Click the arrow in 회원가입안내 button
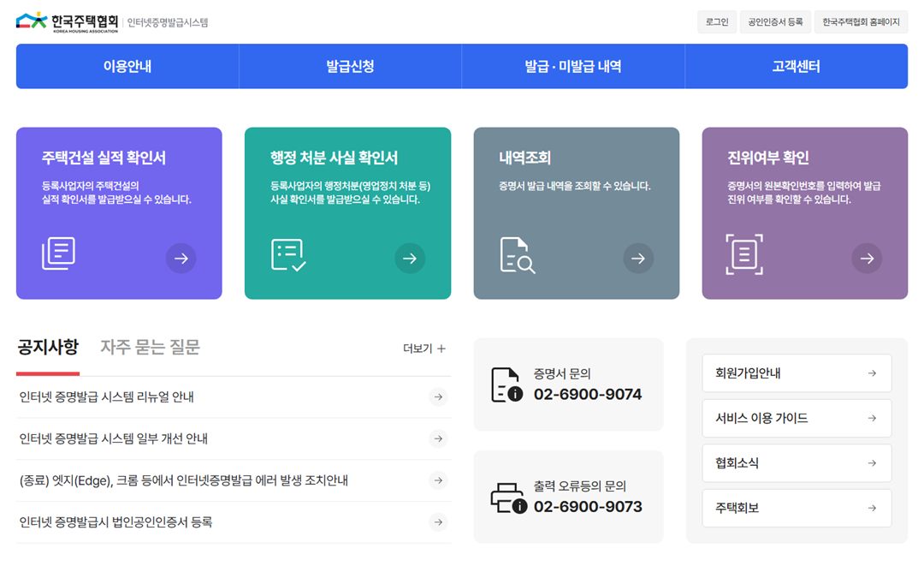This screenshot has height=578, width=924. coord(872,373)
